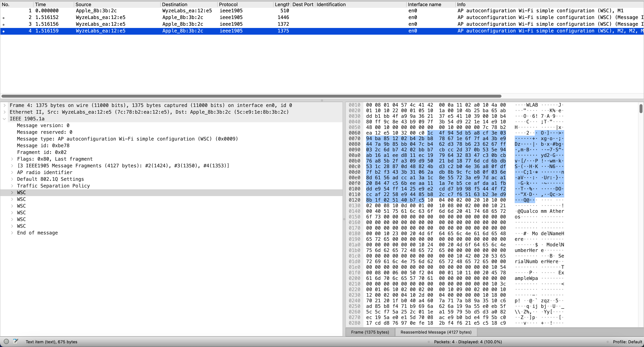Sort packets by the No. column
644x347 pixels.
click(17, 4)
